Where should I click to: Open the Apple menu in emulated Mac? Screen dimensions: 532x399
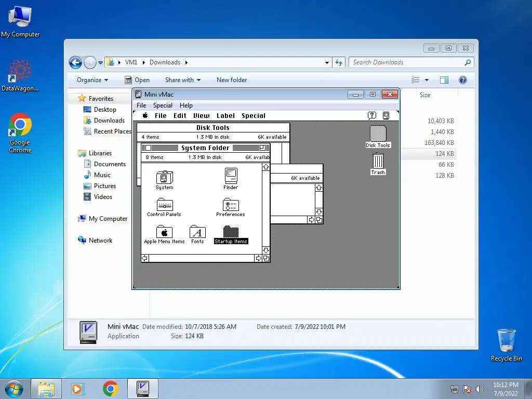coord(145,115)
